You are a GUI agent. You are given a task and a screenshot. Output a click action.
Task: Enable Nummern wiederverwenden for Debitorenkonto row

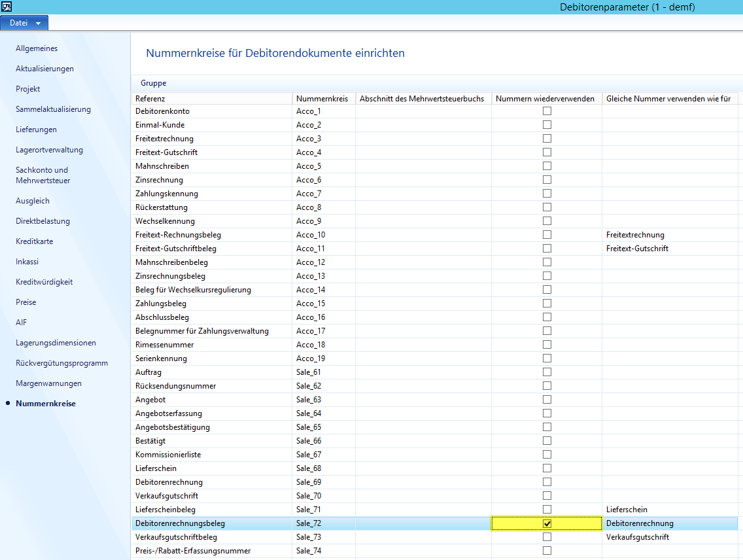(547, 111)
